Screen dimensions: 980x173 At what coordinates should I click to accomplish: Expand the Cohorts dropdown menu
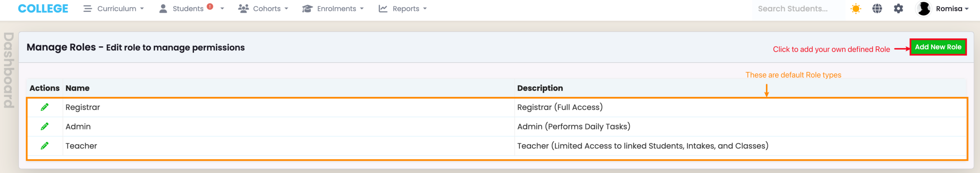click(263, 8)
